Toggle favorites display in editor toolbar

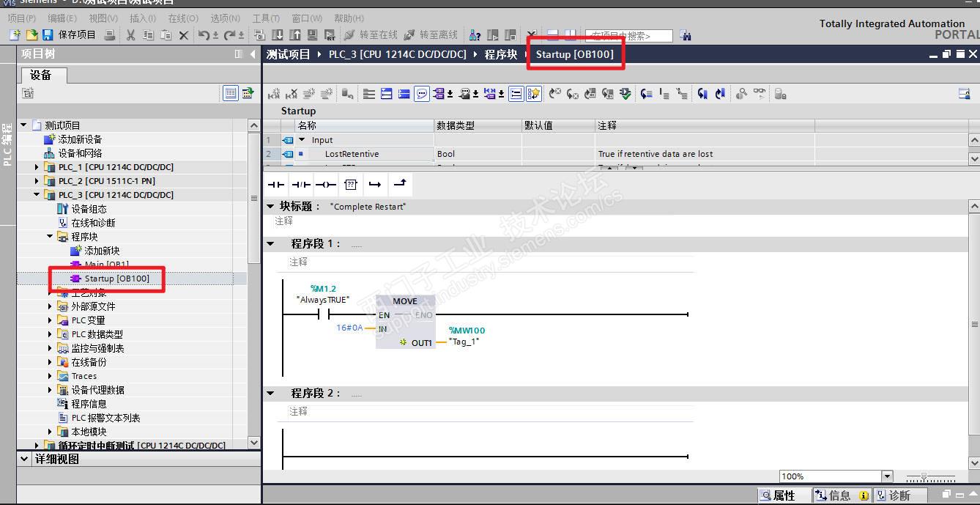coord(534,94)
